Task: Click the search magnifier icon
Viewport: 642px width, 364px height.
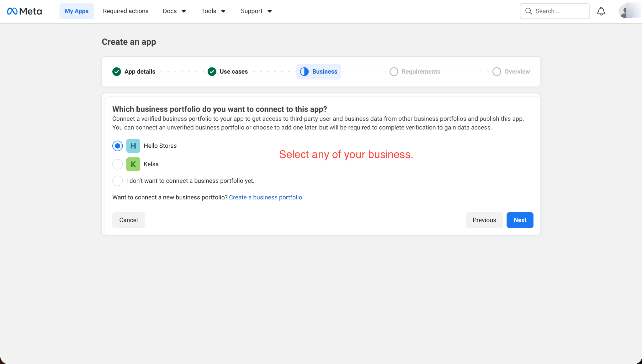Action: [x=528, y=11]
